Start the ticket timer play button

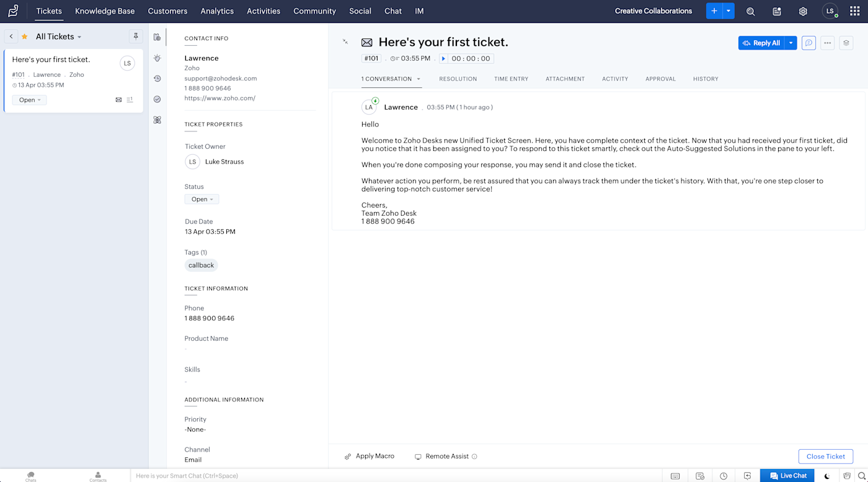[x=443, y=59]
